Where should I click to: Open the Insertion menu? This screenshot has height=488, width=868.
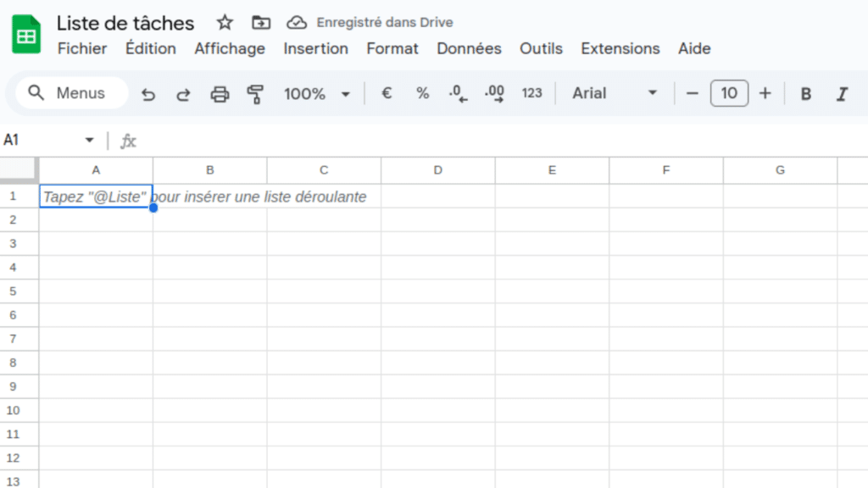point(315,48)
